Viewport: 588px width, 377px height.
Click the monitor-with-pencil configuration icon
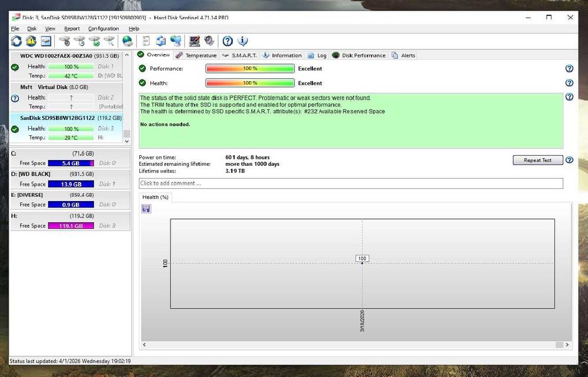coord(194,41)
